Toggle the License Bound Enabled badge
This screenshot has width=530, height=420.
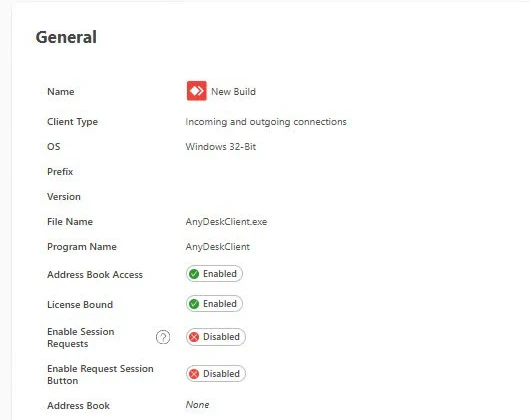coord(214,304)
